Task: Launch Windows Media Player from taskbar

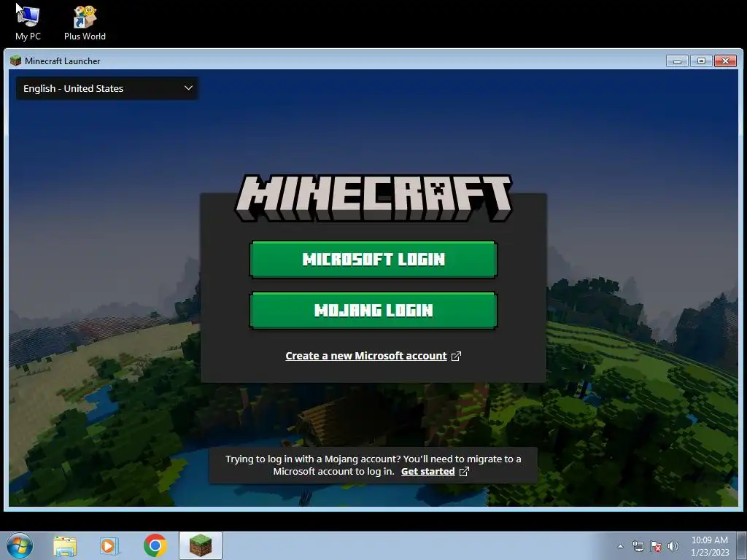Action: (109, 546)
